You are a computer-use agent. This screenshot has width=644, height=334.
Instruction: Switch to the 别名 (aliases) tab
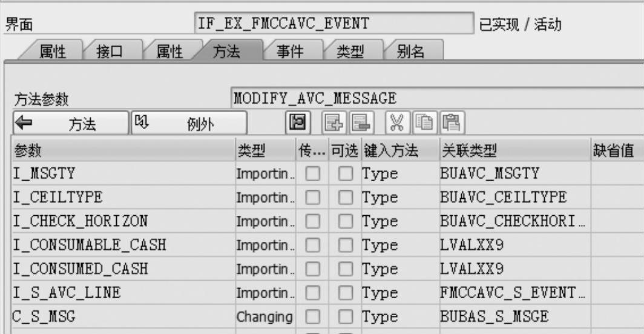tap(410, 52)
